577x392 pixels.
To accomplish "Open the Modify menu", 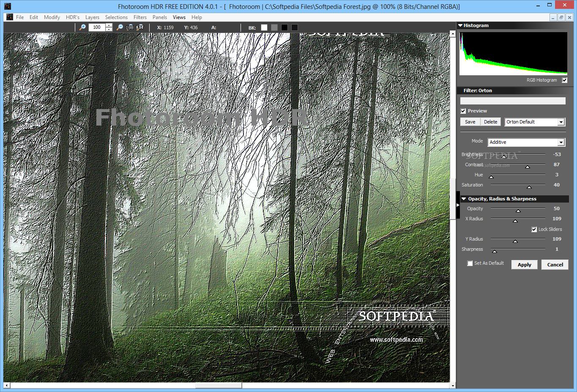I will tap(52, 17).
